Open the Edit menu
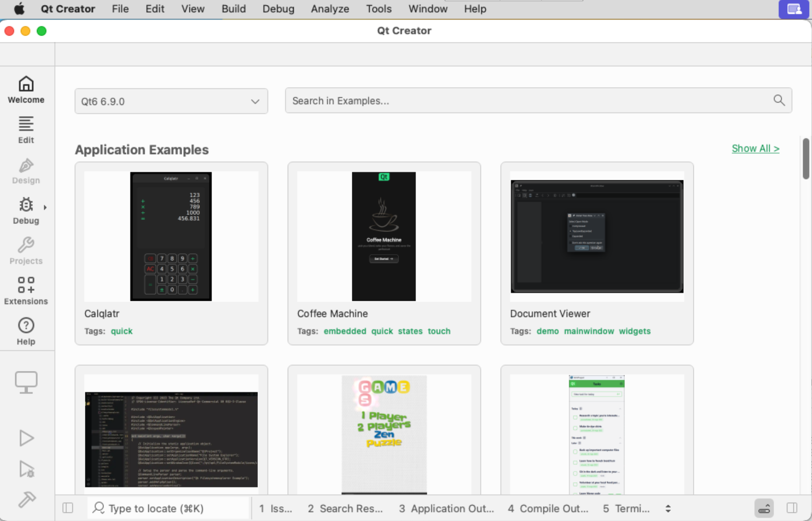 click(x=155, y=9)
